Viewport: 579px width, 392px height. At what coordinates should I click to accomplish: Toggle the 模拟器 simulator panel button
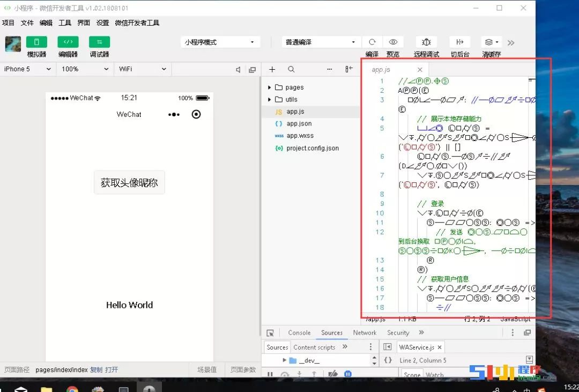click(x=36, y=42)
